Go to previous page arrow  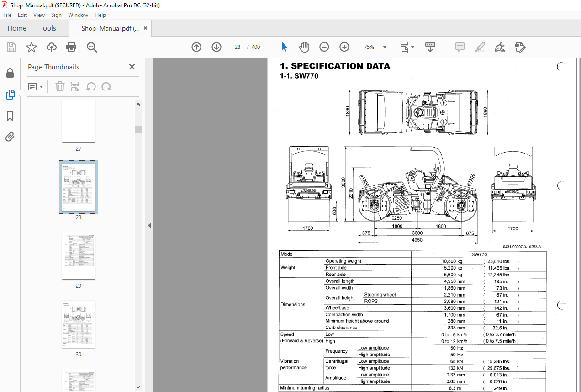(x=196, y=47)
